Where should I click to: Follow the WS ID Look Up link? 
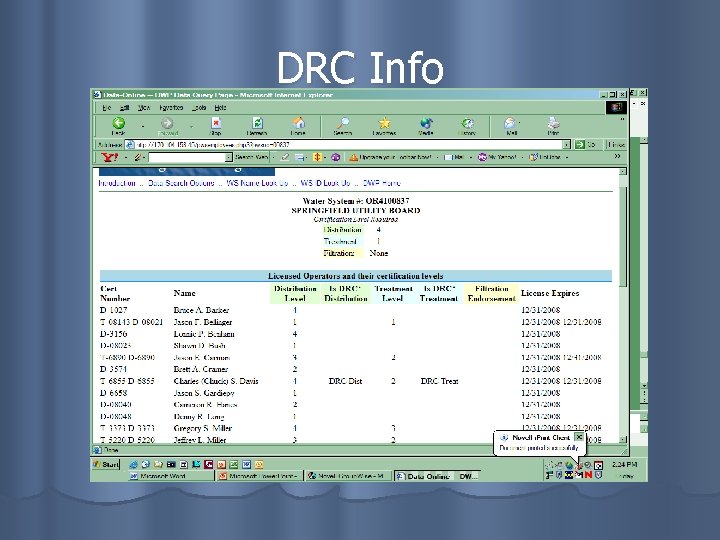(x=326, y=183)
